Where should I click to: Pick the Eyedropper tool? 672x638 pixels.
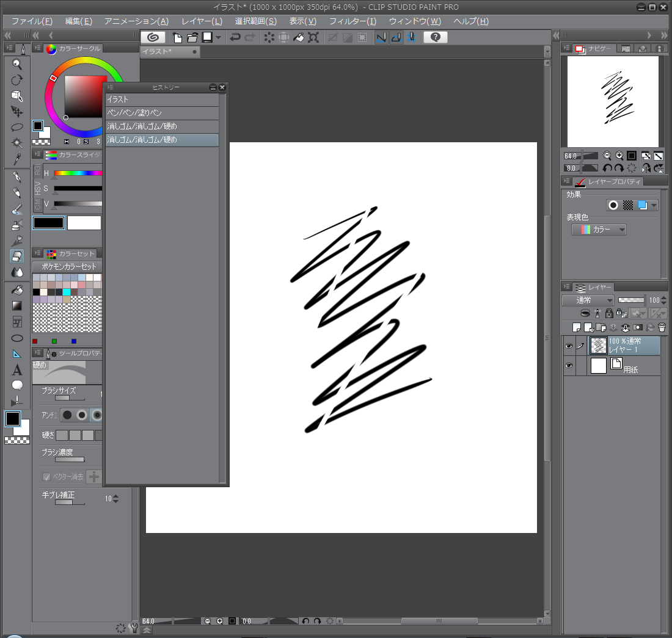[17, 160]
